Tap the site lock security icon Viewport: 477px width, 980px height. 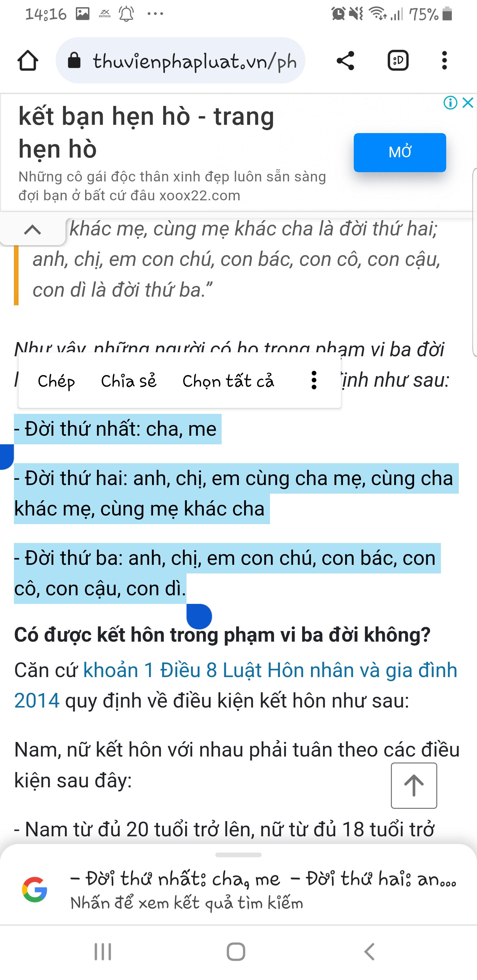coord(74,61)
